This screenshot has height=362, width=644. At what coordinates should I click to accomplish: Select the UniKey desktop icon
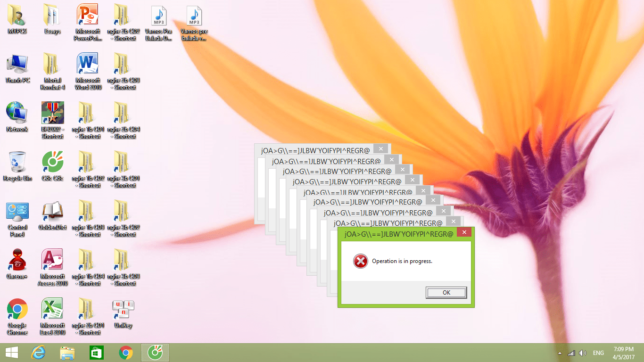(x=123, y=310)
